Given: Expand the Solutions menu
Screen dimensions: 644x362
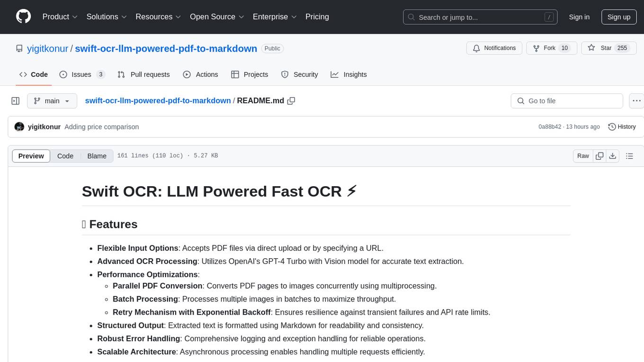Looking at the screenshot, I should [107, 17].
